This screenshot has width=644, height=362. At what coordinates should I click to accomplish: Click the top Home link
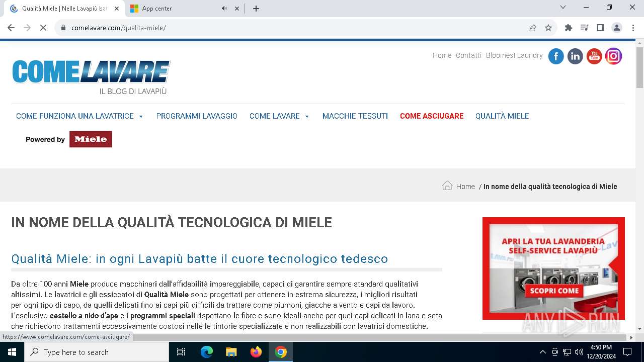click(x=442, y=55)
